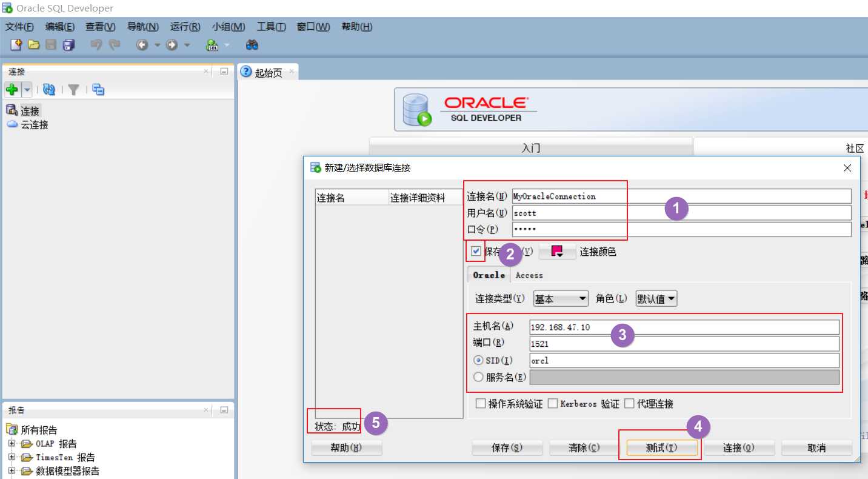The width and height of the screenshot is (868, 479).
Task: Click the 端口 input field
Action: pyautogui.click(x=684, y=344)
